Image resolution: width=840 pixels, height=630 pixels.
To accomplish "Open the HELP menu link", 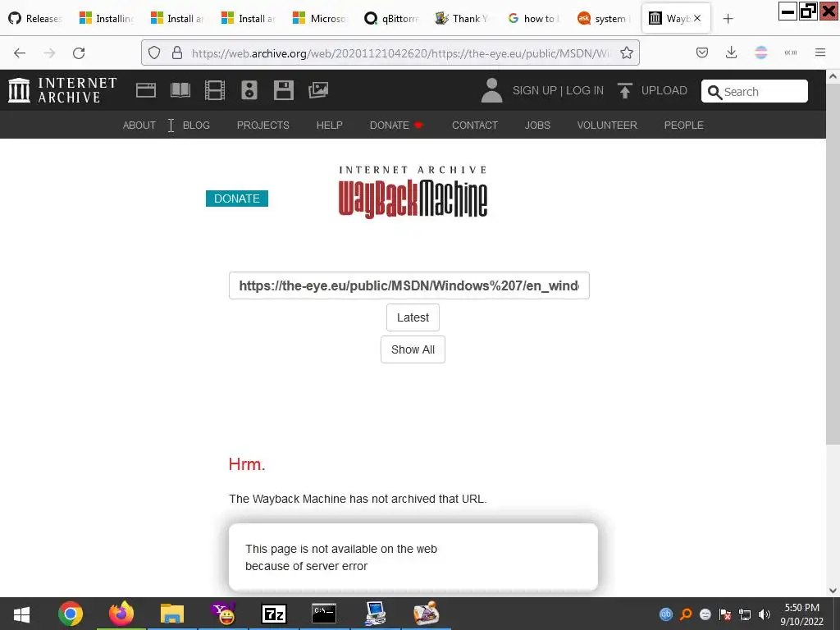I will click(330, 126).
